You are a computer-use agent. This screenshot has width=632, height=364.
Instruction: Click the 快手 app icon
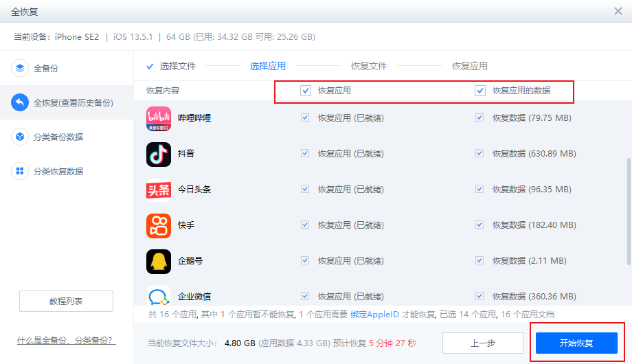click(159, 225)
